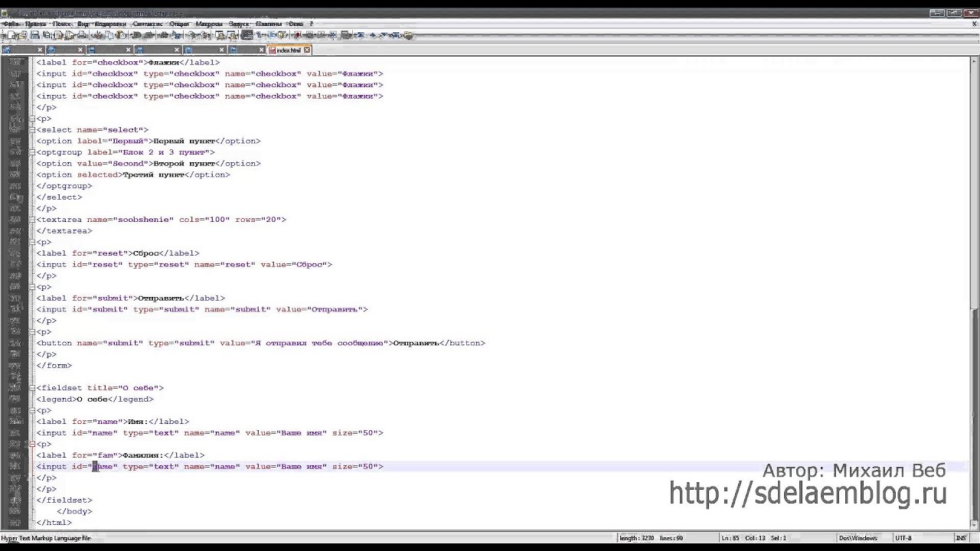Click the Zoom In toolbar icon

191,35
